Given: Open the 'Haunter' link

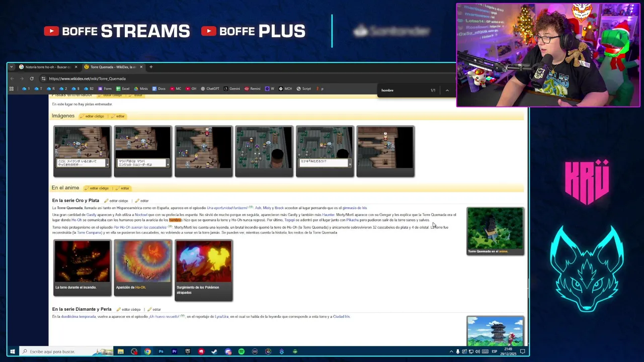Looking at the screenshot, I should pos(328,215).
